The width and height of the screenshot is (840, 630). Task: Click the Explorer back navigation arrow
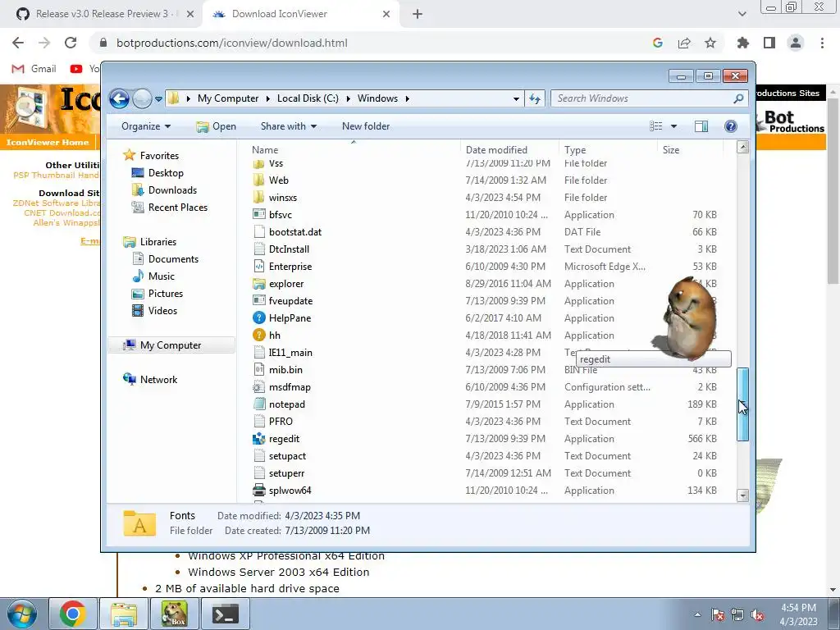[119, 98]
